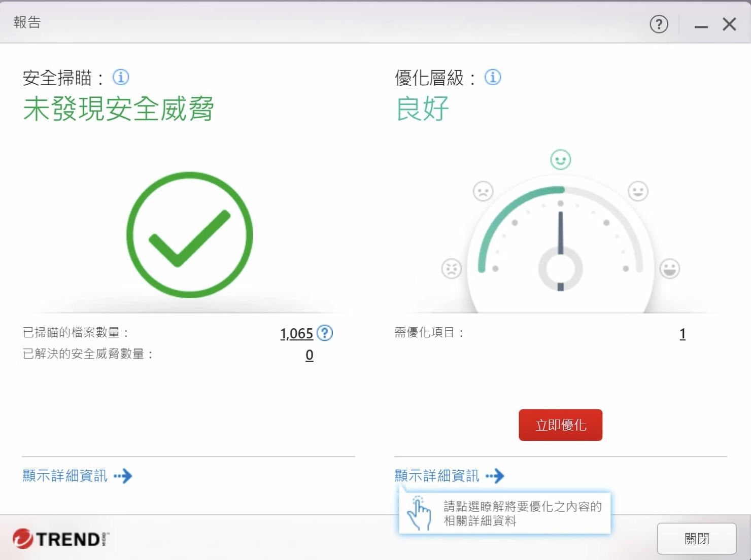
Task: Click the info icon beside 優化層級
Action: click(492, 78)
